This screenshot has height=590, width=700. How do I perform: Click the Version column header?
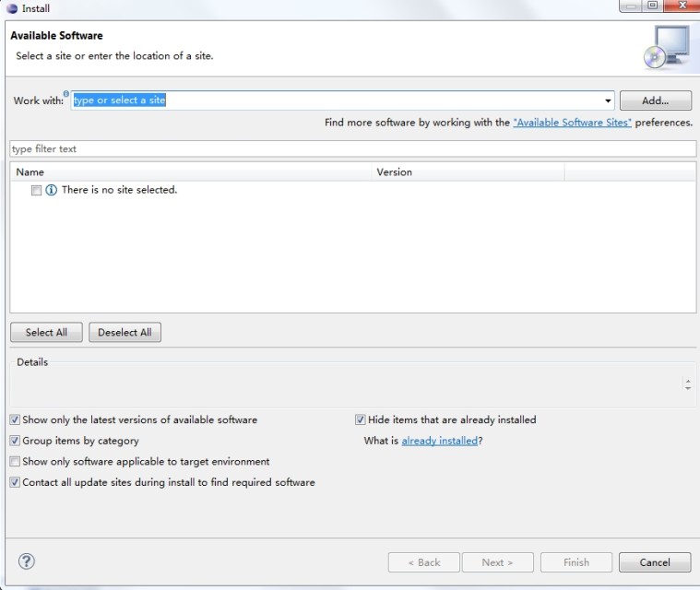[468, 171]
